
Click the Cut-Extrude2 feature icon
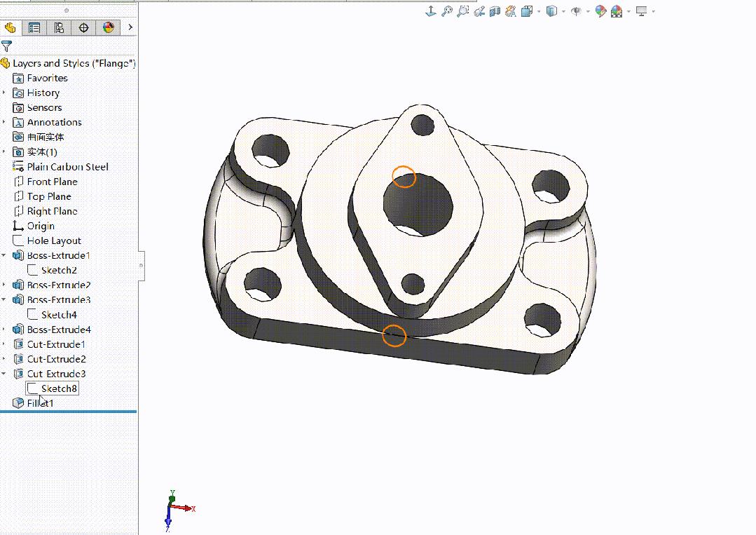click(18, 360)
